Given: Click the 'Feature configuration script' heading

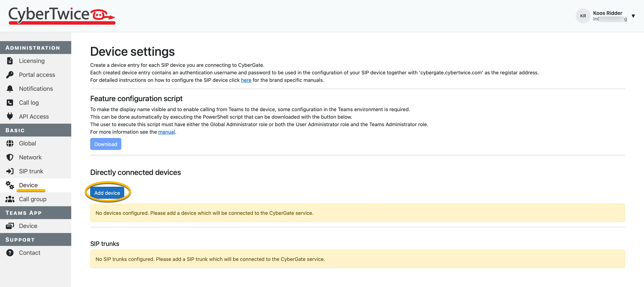Looking at the screenshot, I should 136,99.
